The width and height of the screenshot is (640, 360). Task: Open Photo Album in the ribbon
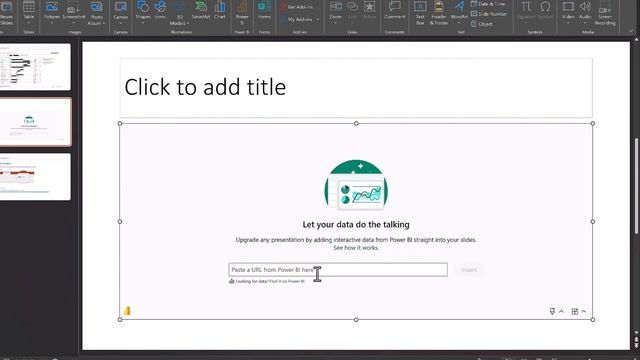(96, 13)
